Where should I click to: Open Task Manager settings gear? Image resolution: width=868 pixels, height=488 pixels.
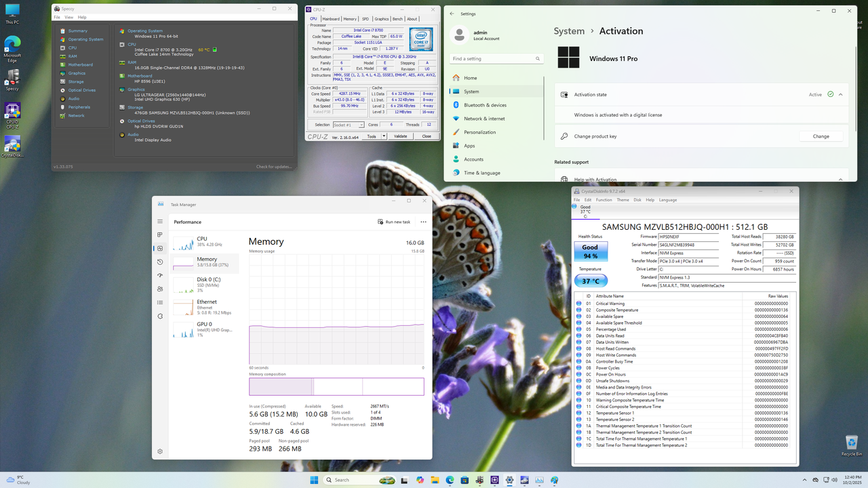coord(160,451)
